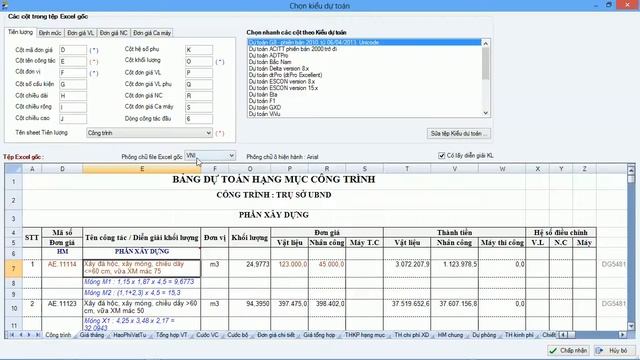Select Dự toán Eta list item

coord(364,95)
